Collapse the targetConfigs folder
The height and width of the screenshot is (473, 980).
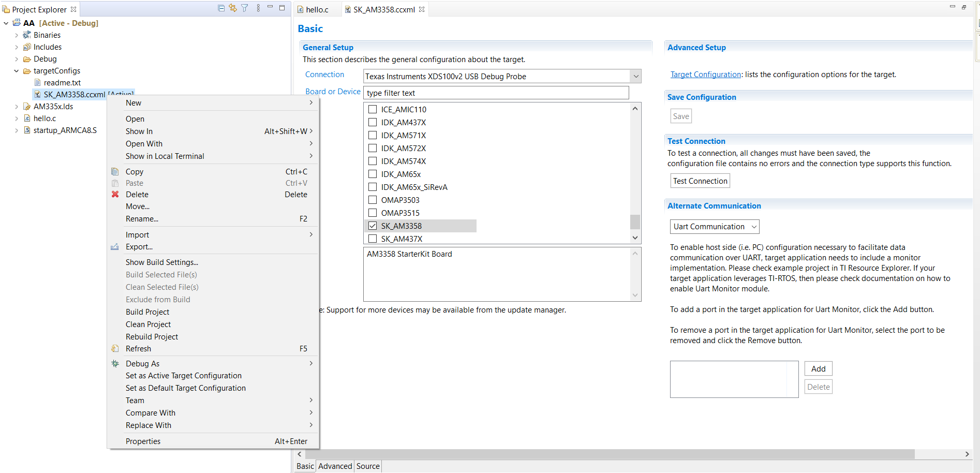[x=16, y=70]
